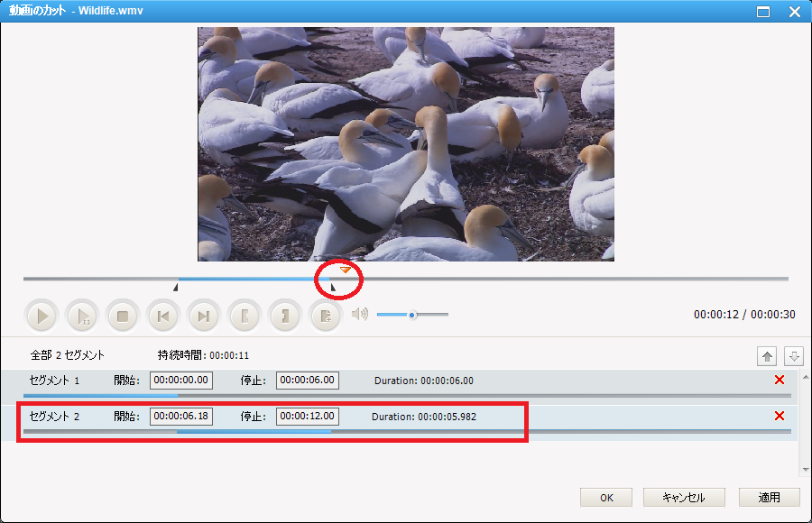Maximize the 動画のカット window
Image resolution: width=812 pixels, height=523 pixels.
click(763, 12)
